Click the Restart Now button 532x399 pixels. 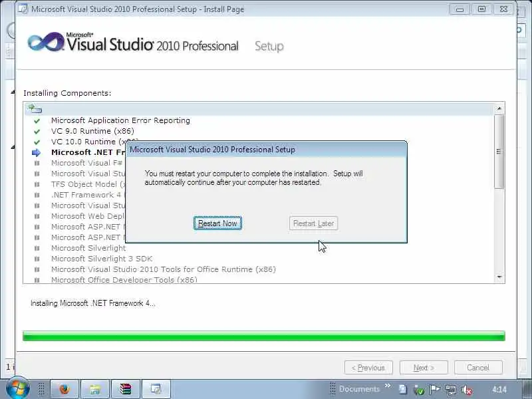pyautogui.click(x=217, y=223)
